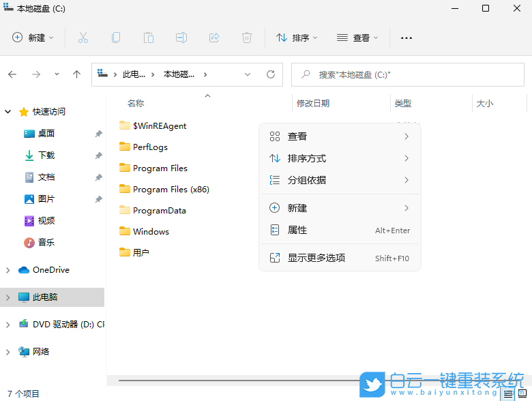532x401 pixels.
Task: Select 视频 in quick access
Action: [46, 221]
